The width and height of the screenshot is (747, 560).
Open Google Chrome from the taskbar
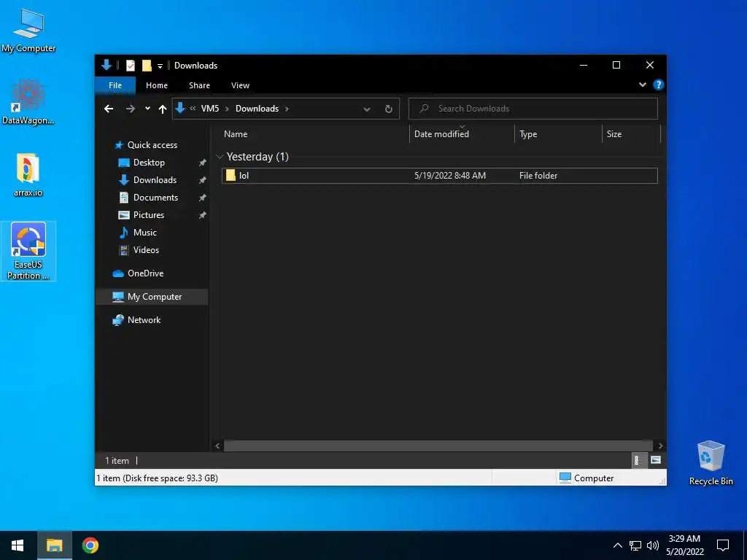90,545
